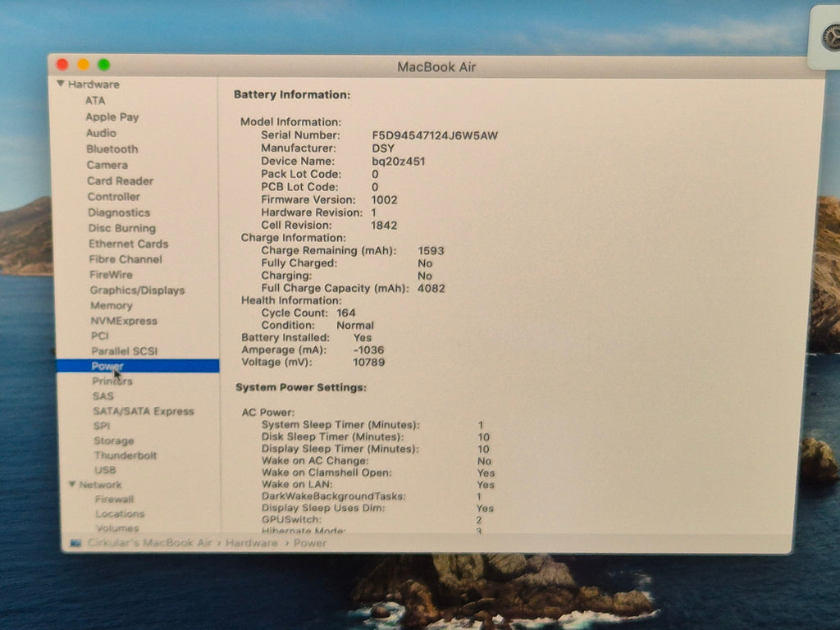Click System Sleep Timer (Minutes) row
The width and height of the screenshot is (840, 630).
pos(372,425)
